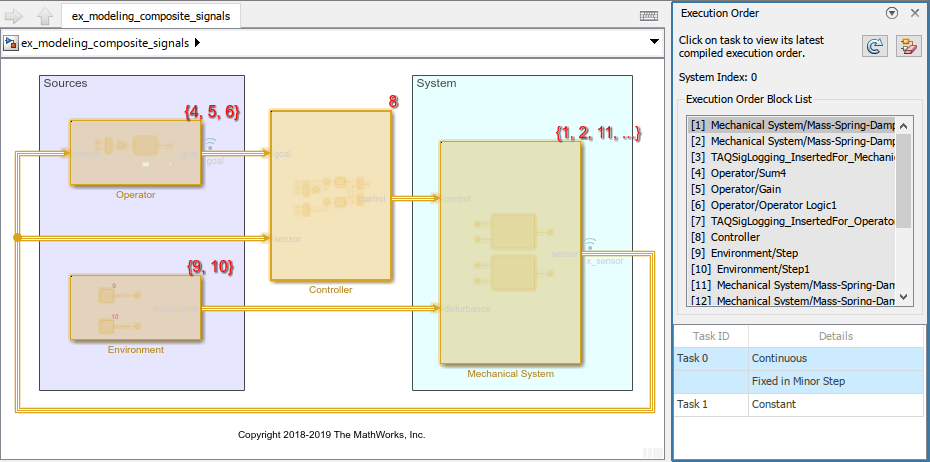This screenshot has width=930, height=462.
Task: Click the Operator block name label
Action: pos(135,195)
